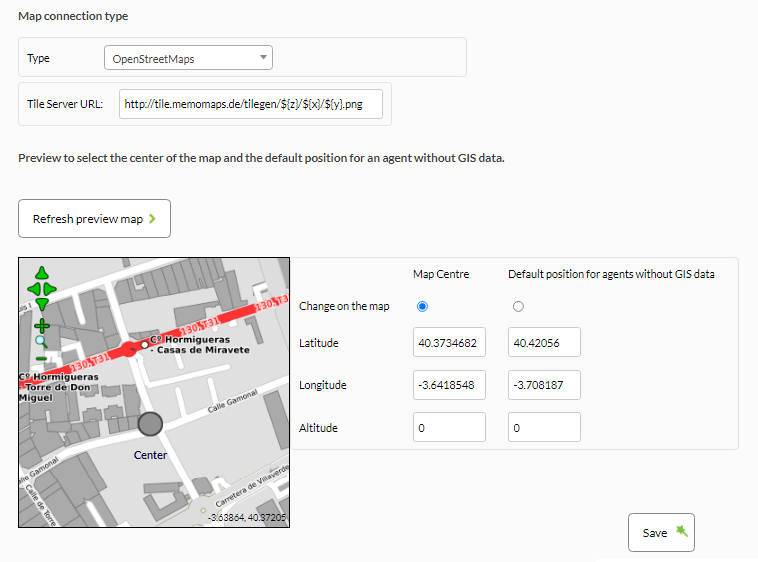Open the Type dropdown showing OpenStreetMaps
The width and height of the screenshot is (758, 562).
click(189, 58)
